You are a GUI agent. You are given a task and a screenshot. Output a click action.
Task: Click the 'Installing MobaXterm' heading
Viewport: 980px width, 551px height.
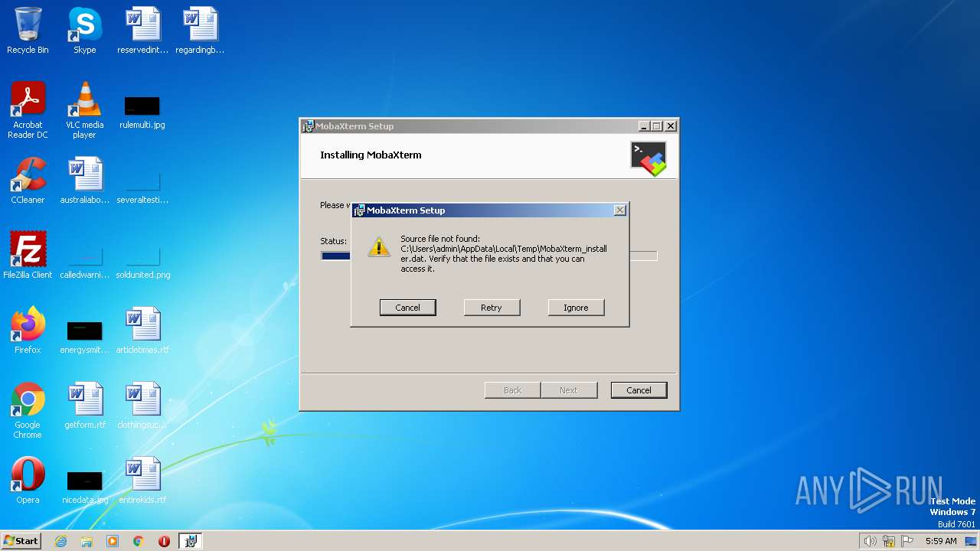371,155
